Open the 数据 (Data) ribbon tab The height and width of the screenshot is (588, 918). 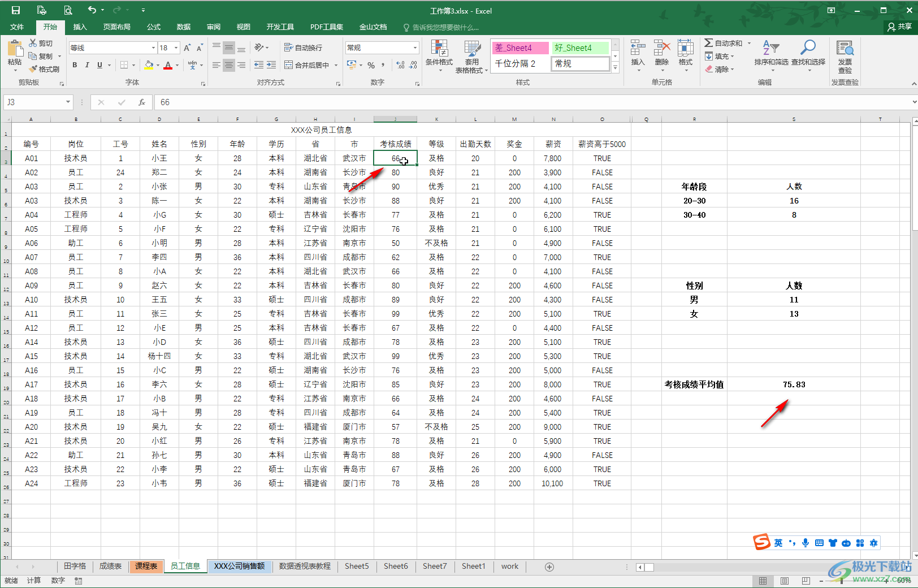pyautogui.click(x=183, y=27)
